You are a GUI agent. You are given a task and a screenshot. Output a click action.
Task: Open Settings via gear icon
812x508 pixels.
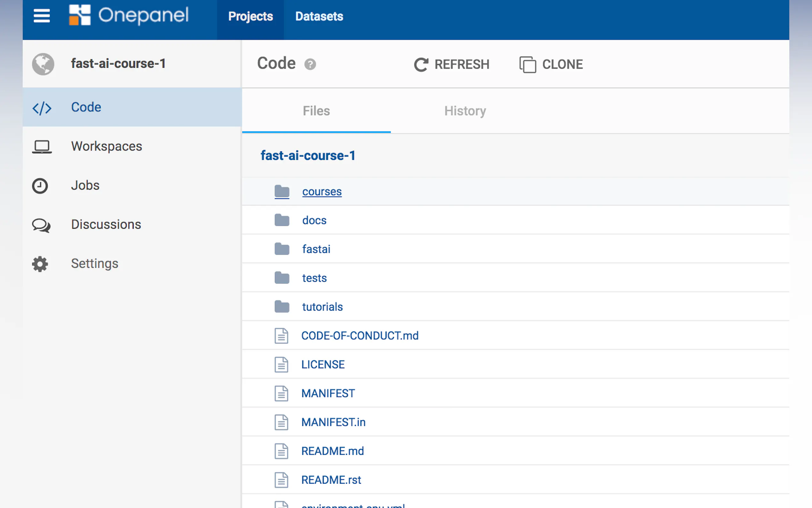[x=40, y=264]
